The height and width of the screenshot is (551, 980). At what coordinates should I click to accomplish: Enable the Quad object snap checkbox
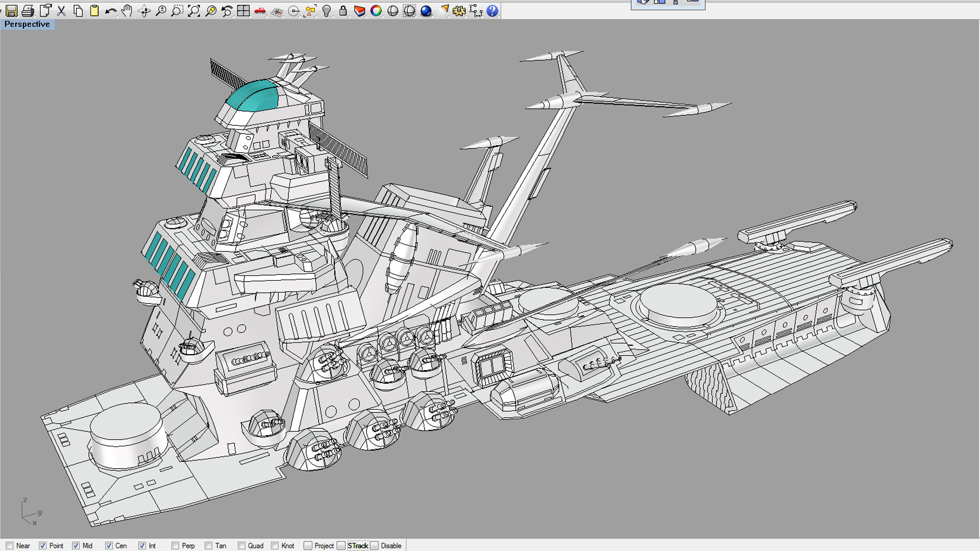coord(242,545)
